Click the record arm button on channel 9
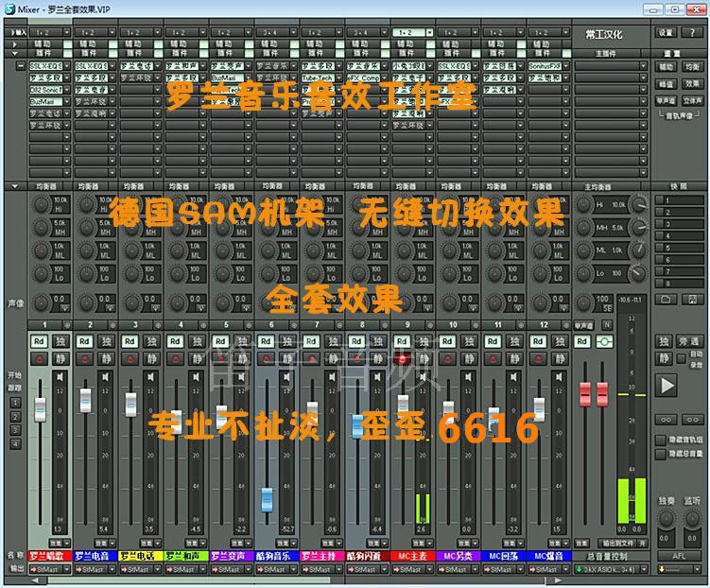 (402, 359)
